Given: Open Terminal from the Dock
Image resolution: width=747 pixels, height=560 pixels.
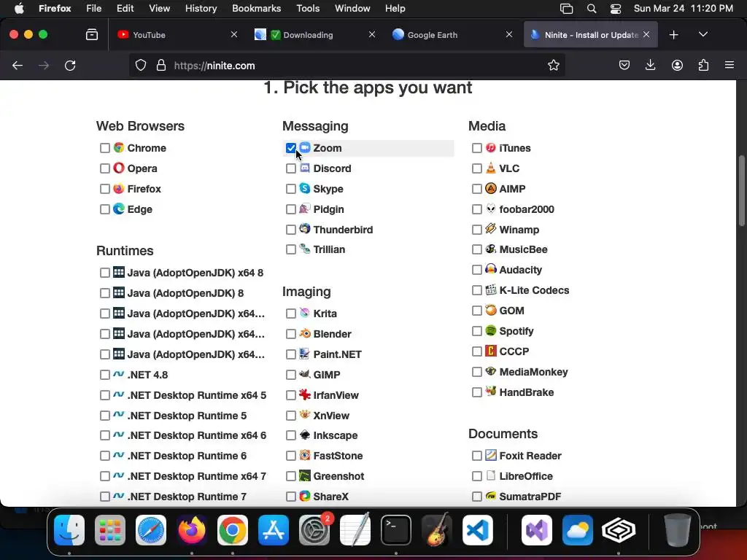Looking at the screenshot, I should tap(396, 530).
